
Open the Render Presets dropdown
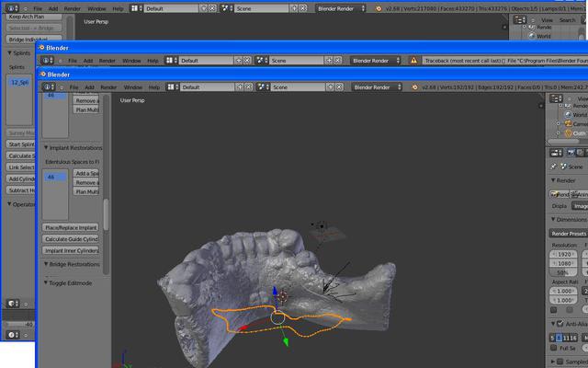click(569, 233)
